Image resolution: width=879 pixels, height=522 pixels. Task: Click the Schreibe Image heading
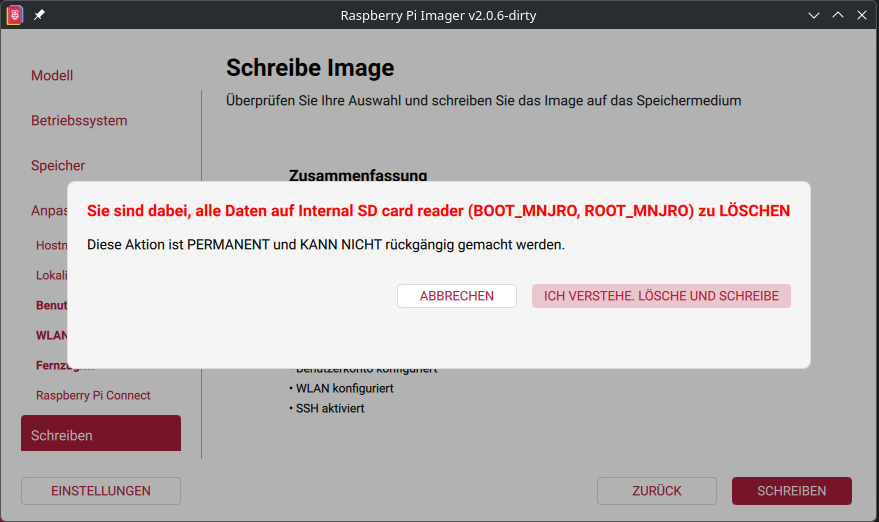tap(310, 68)
